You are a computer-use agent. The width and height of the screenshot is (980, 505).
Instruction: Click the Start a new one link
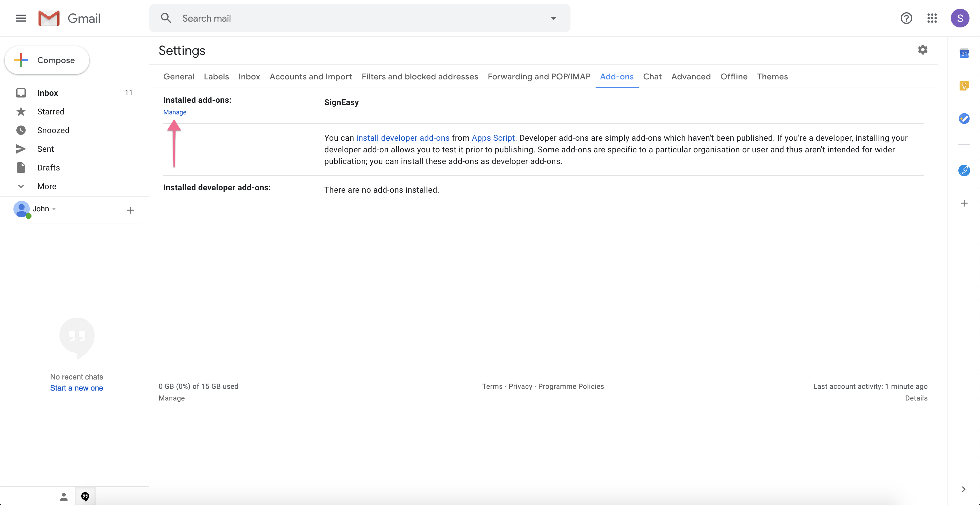click(x=76, y=388)
